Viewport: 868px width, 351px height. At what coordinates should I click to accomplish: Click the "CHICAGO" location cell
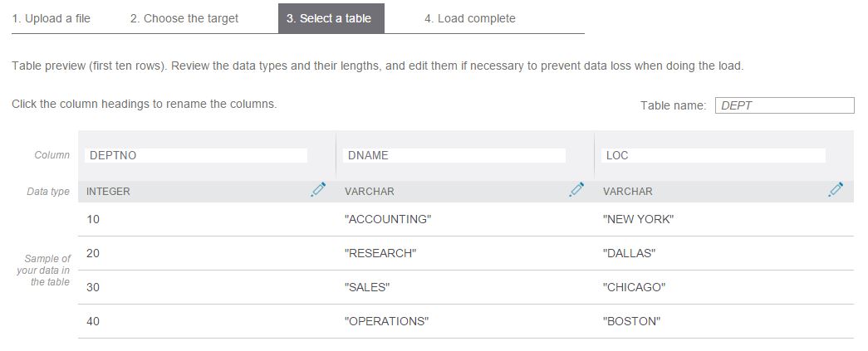635,288
